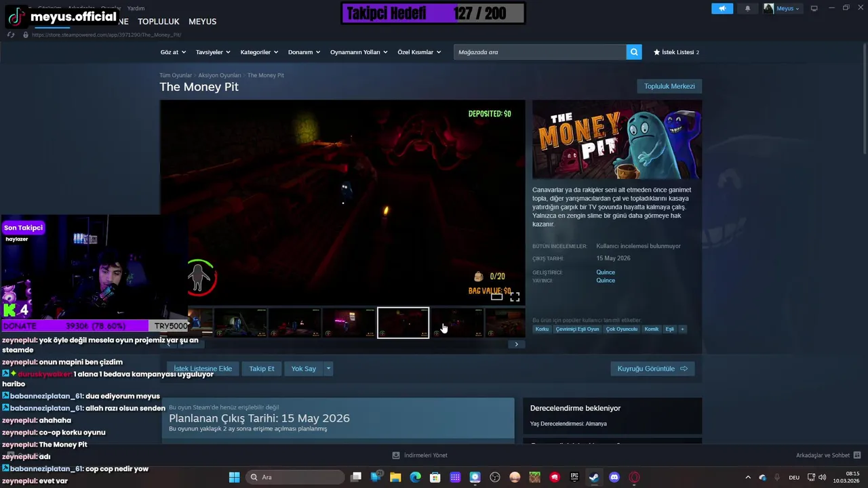The width and height of the screenshot is (868, 488).
Task: Select the pink neon screenshot thumbnail
Action: (x=349, y=323)
